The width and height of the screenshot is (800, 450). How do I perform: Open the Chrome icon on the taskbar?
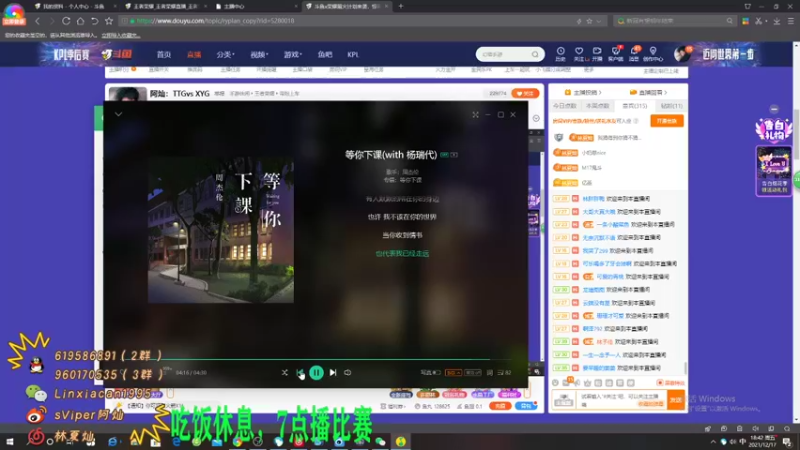tap(237, 442)
